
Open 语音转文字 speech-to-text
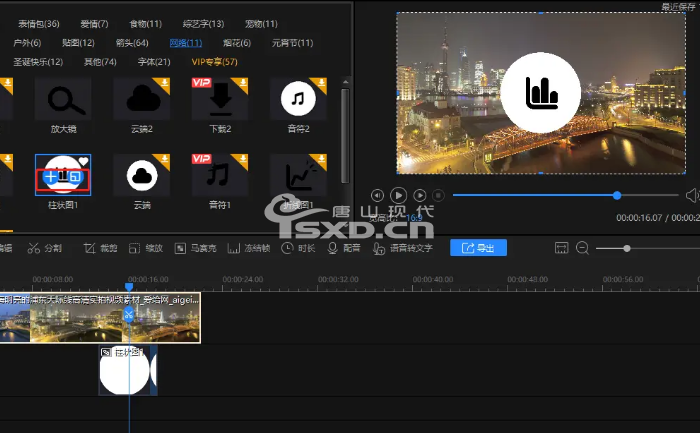403,248
